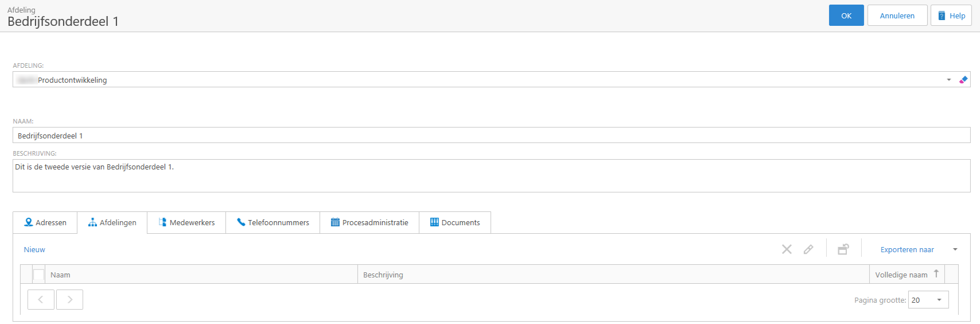Click the sort arrow on Volledige naam
The image size is (980, 324).
936,274
